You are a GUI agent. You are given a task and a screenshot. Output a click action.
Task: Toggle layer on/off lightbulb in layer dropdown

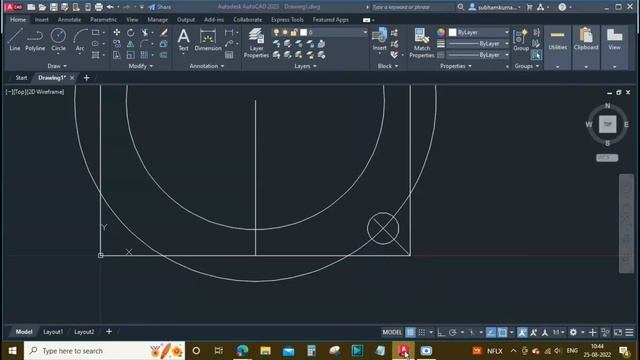click(x=276, y=32)
